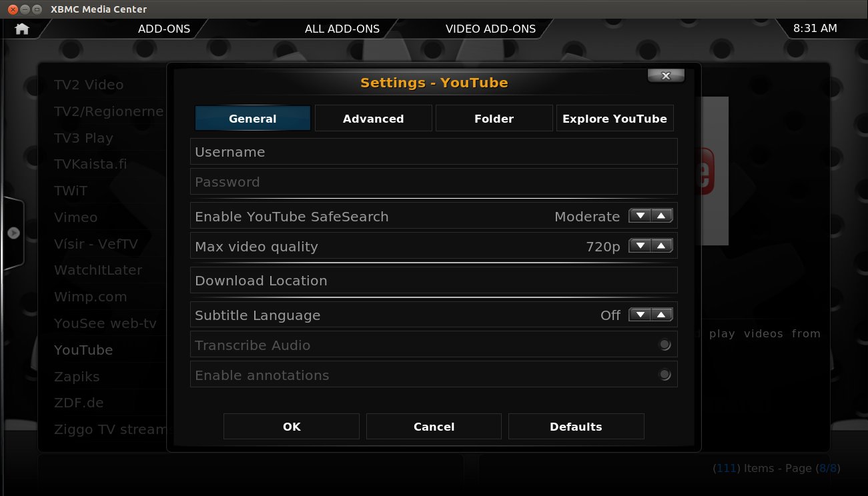This screenshot has height=496, width=868.
Task: Toggle the Transcribe Audio radio button
Action: click(665, 345)
